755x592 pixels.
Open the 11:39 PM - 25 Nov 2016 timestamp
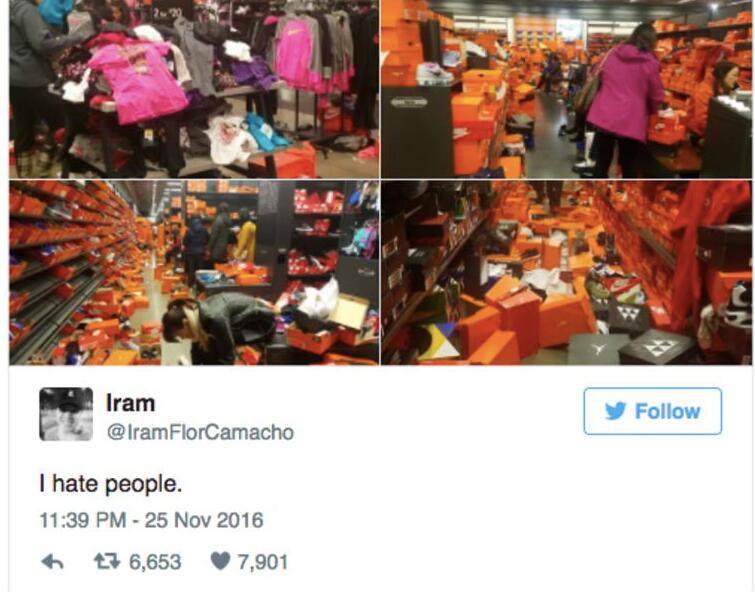click(151, 520)
